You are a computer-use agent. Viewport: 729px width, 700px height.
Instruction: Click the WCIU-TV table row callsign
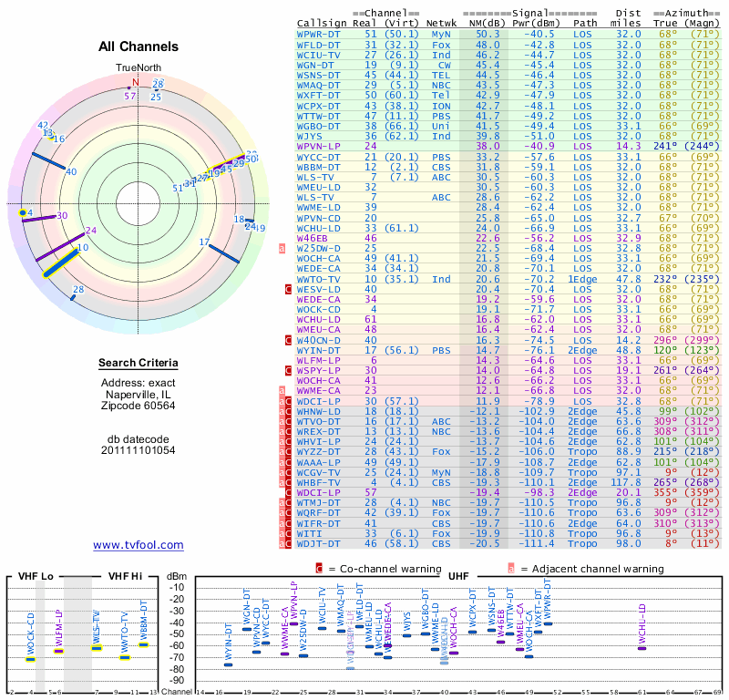click(318, 55)
